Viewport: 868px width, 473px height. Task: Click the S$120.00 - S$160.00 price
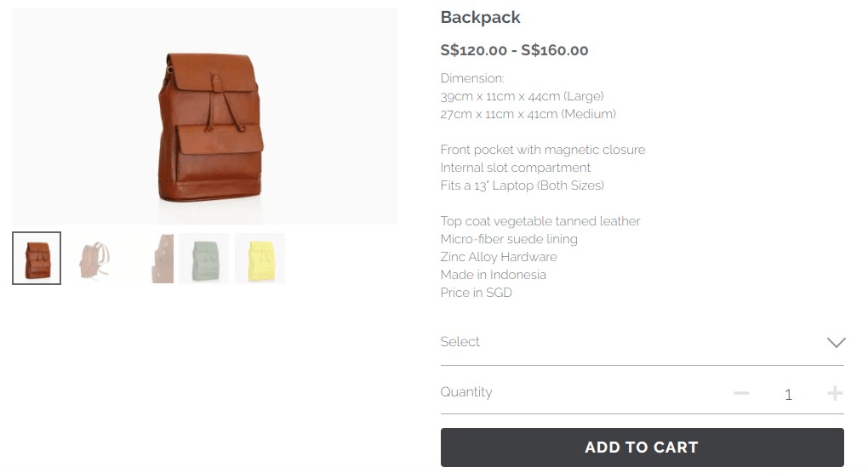click(514, 50)
